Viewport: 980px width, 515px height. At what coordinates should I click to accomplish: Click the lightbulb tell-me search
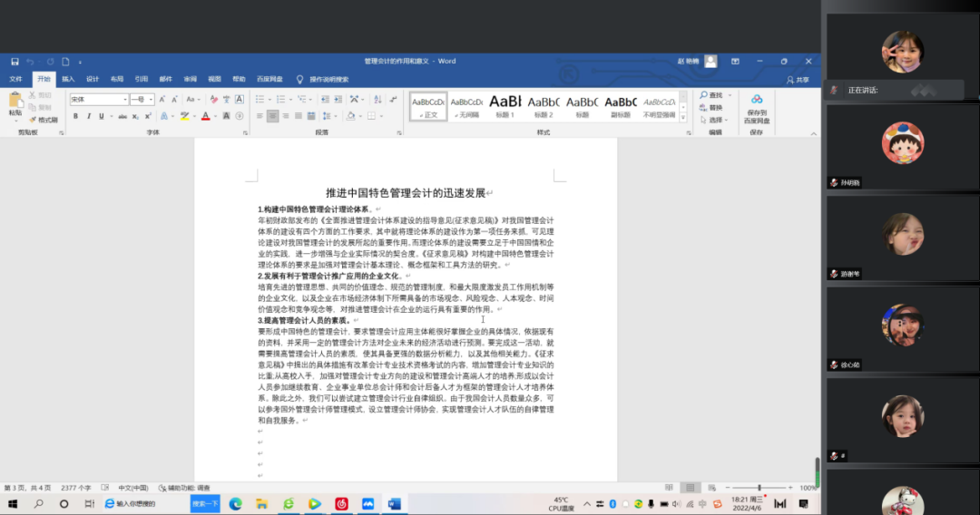pyautogui.click(x=299, y=79)
